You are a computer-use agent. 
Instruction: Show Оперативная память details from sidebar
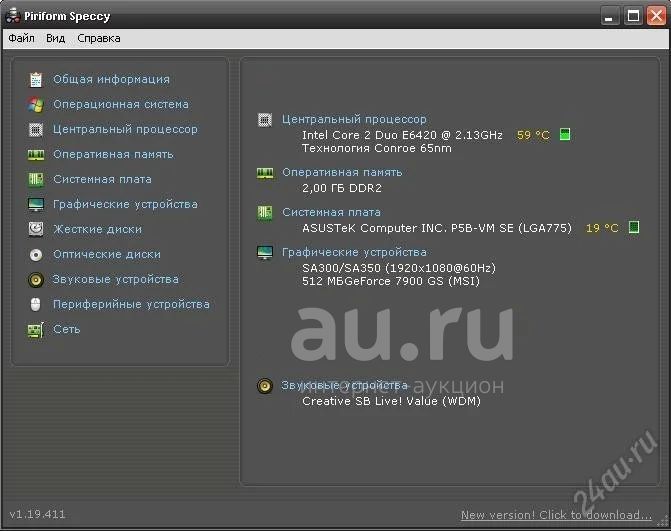click(x=113, y=154)
